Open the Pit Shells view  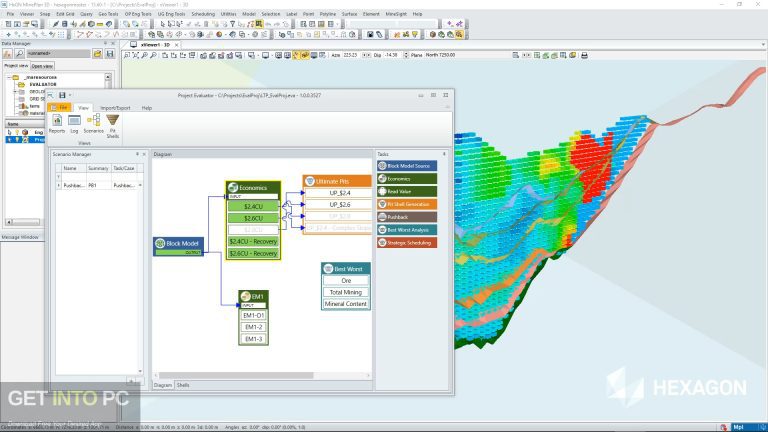point(112,124)
